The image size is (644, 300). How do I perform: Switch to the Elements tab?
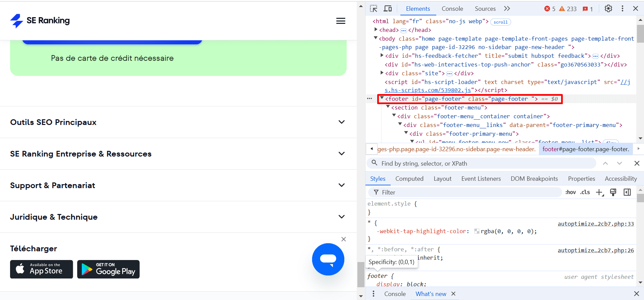(418, 9)
